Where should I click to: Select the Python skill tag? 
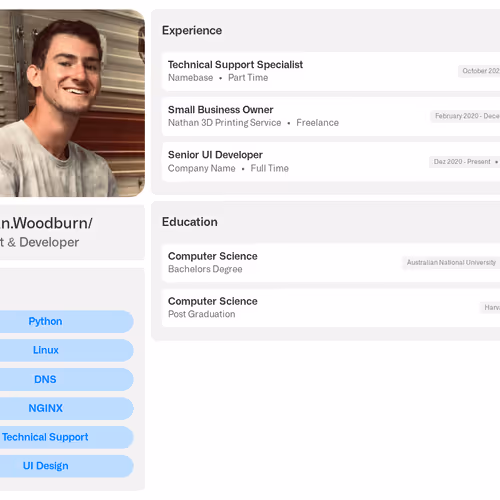67,321
